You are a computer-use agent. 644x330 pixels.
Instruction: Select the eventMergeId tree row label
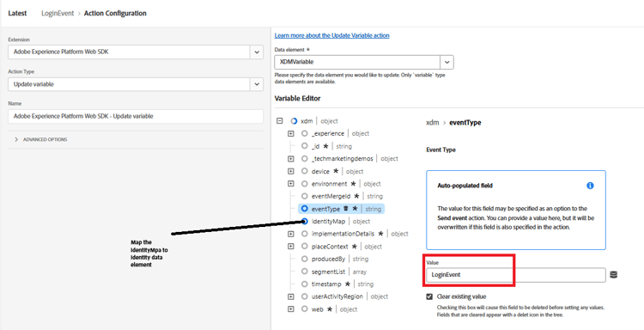[331, 197]
